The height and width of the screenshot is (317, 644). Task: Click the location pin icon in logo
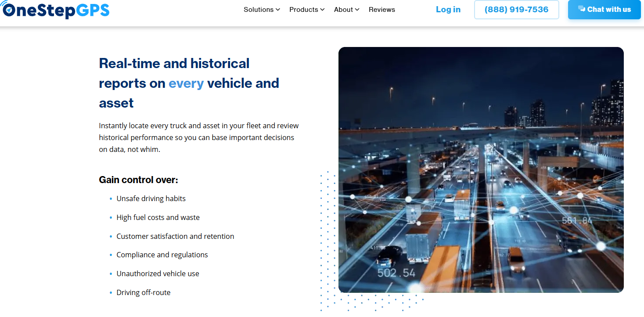coord(9,10)
